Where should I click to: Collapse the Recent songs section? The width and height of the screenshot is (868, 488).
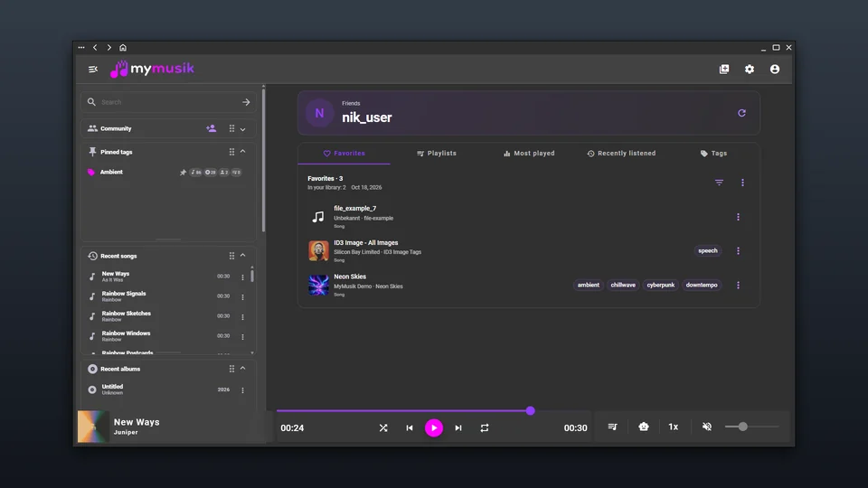pos(243,255)
